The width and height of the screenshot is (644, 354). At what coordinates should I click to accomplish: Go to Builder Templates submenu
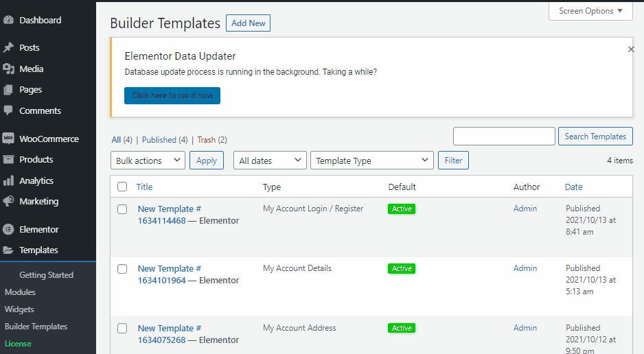tap(36, 327)
